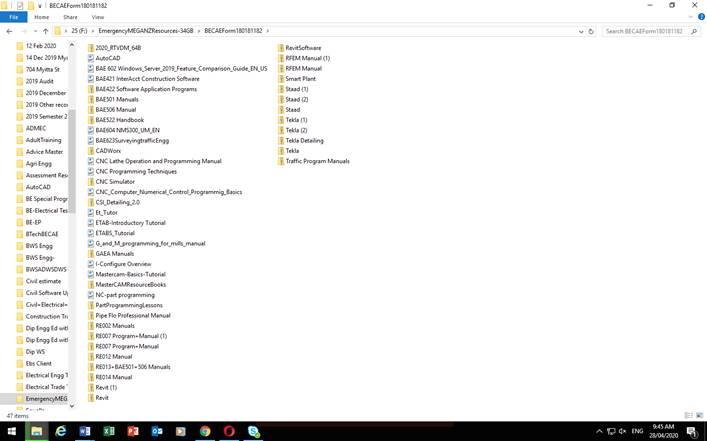This screenshot has width=707, height=441.
Task: Switch to the Share ribbon tab
Action: pyautogui.click(x=70, y=17)
